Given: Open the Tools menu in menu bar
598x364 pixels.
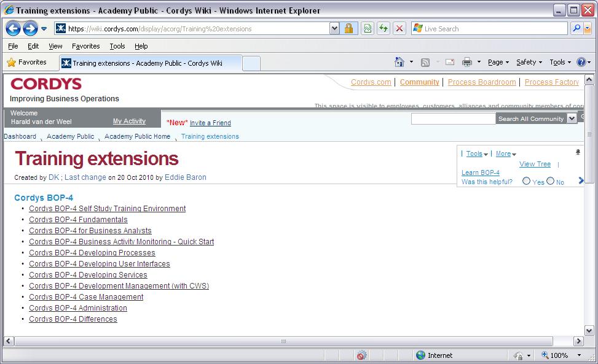Looking at the screenshot, I should 117,46.
